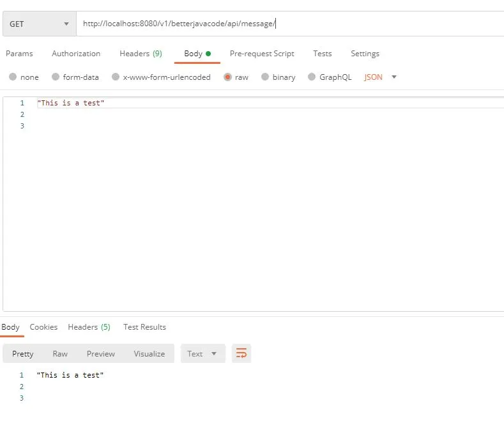Viewport: 504px width, 430px height.
Task: Open the Test Results tab
Action: pyautogui.click(x=144, y=327)
